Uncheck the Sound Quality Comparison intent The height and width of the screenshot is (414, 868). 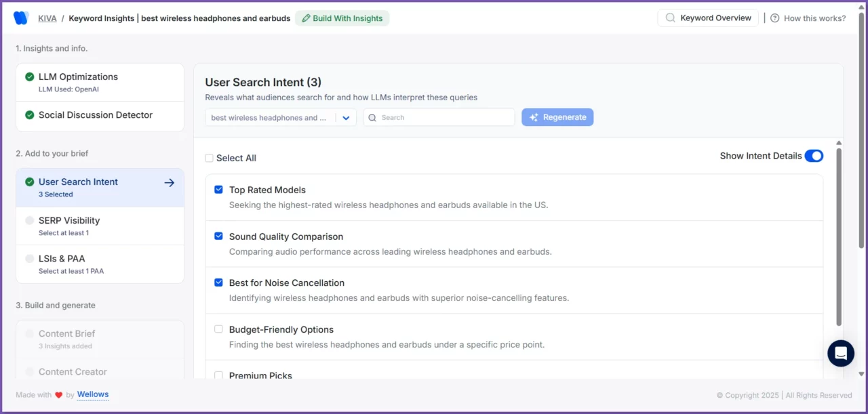[218, 236]
